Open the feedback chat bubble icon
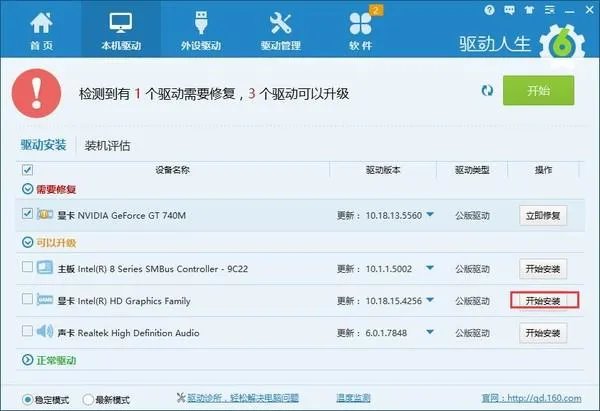Image resolution: width=600 pixels, height=411 pixels. coord(509,10)
